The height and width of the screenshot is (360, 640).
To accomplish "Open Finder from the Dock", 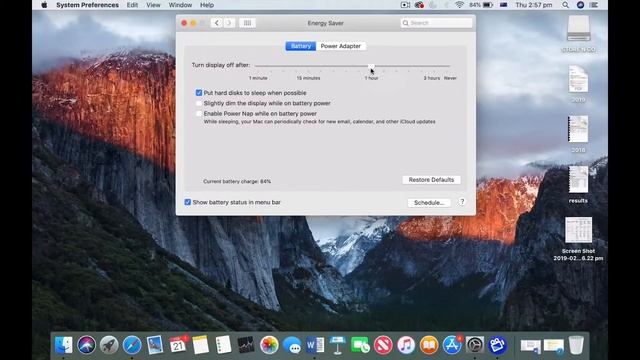I will 64,345.
